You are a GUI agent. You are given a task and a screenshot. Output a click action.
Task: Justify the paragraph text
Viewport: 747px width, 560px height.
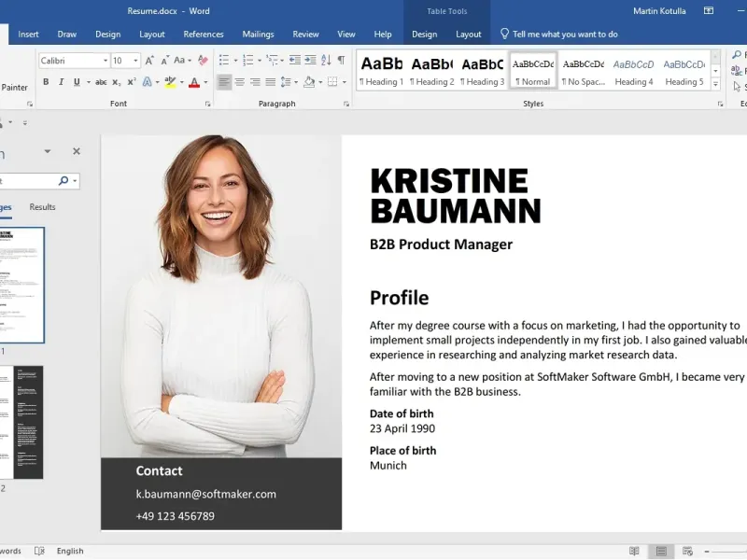[x=270, y=82]
